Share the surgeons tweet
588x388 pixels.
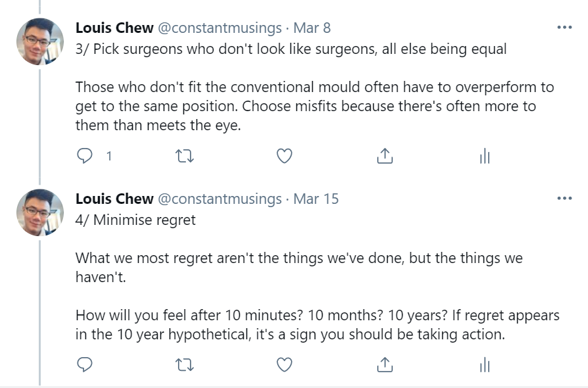click(x=384, y=156)
